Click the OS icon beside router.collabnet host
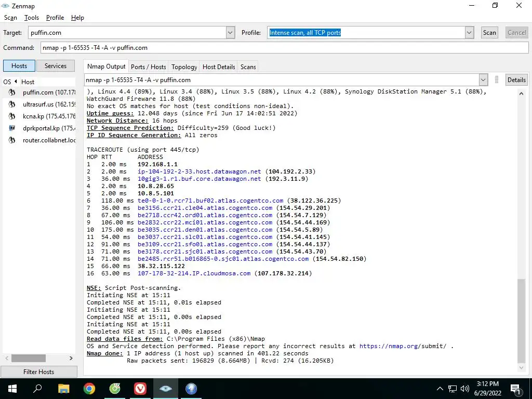The image size is (532, 399). pos(12,140)
